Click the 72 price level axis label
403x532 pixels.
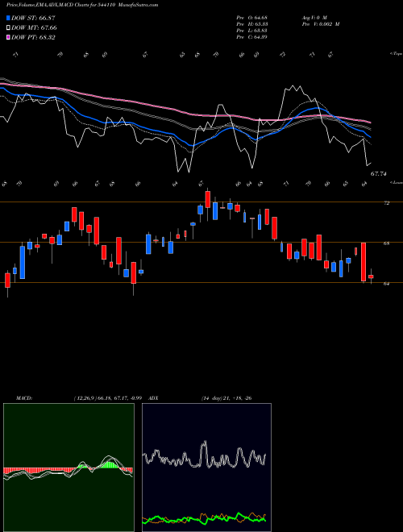click(x=386, y=203)
